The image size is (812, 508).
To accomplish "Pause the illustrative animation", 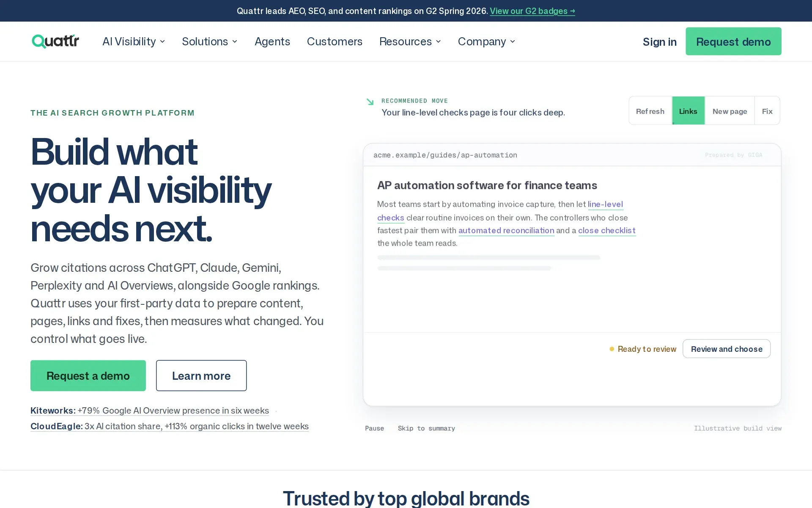I will (374, 428).
